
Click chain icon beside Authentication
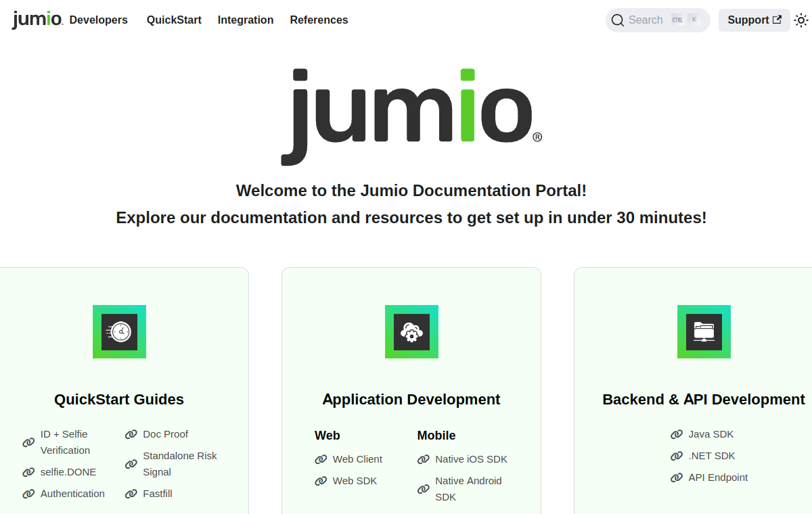tap(28, 494)
